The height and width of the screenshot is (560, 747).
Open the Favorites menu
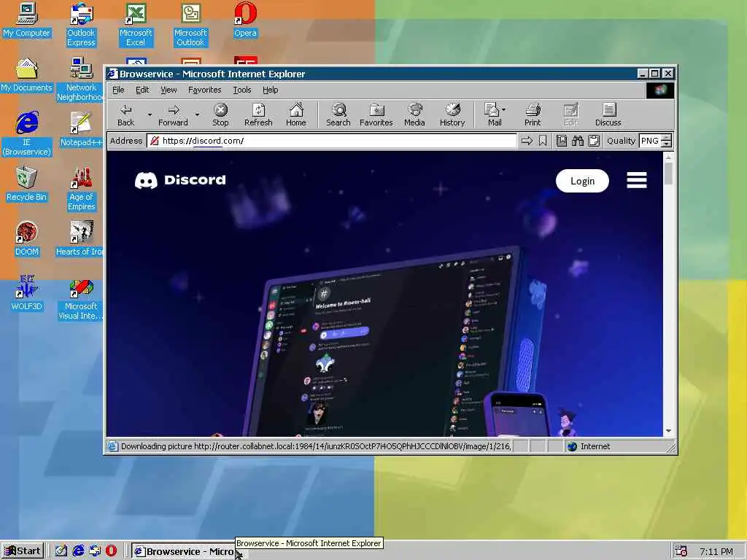pos(204,90)
